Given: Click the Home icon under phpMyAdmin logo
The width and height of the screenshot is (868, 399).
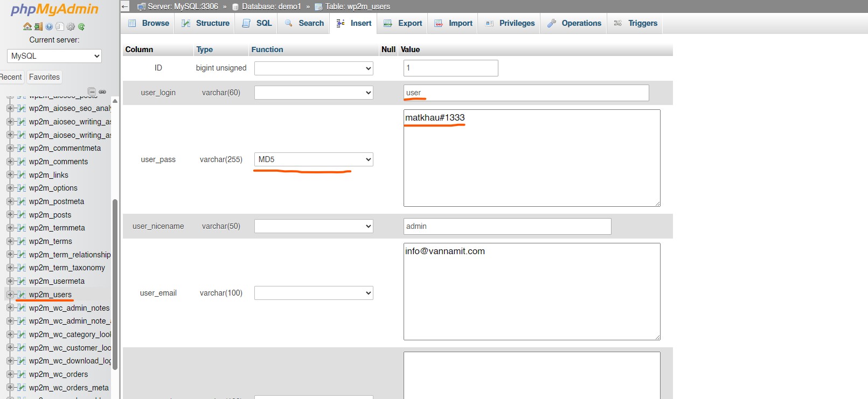Looking at the screenshot, I should (x=27, y=26).
